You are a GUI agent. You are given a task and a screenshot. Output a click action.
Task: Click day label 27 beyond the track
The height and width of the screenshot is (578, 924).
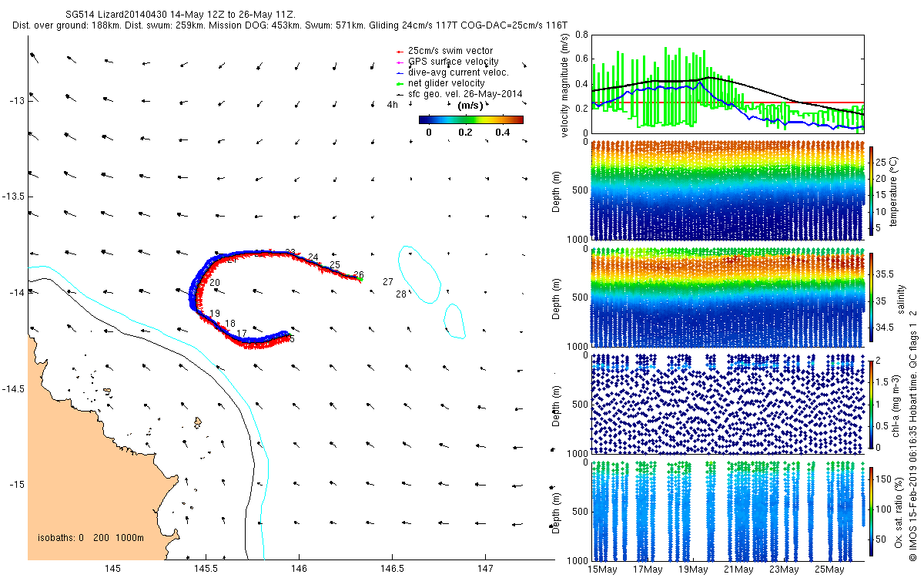[387, 282]
